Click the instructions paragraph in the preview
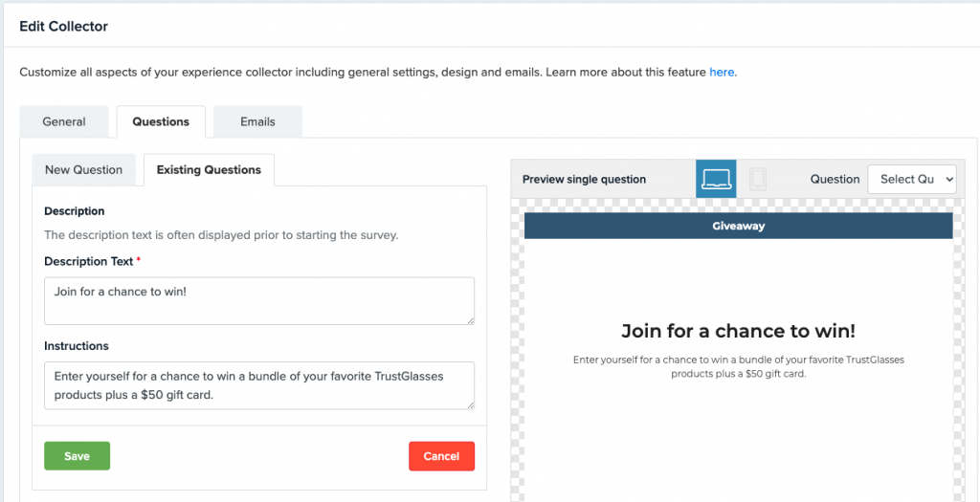980x502 pixels. (738, 366)
